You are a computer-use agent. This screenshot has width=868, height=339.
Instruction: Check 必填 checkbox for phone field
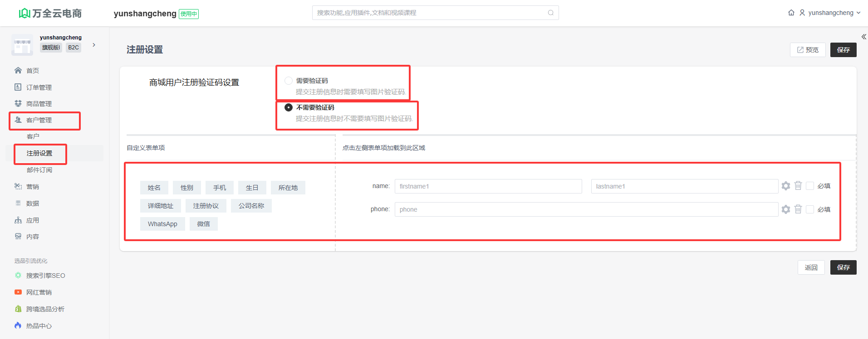click(x=810, y=209)
